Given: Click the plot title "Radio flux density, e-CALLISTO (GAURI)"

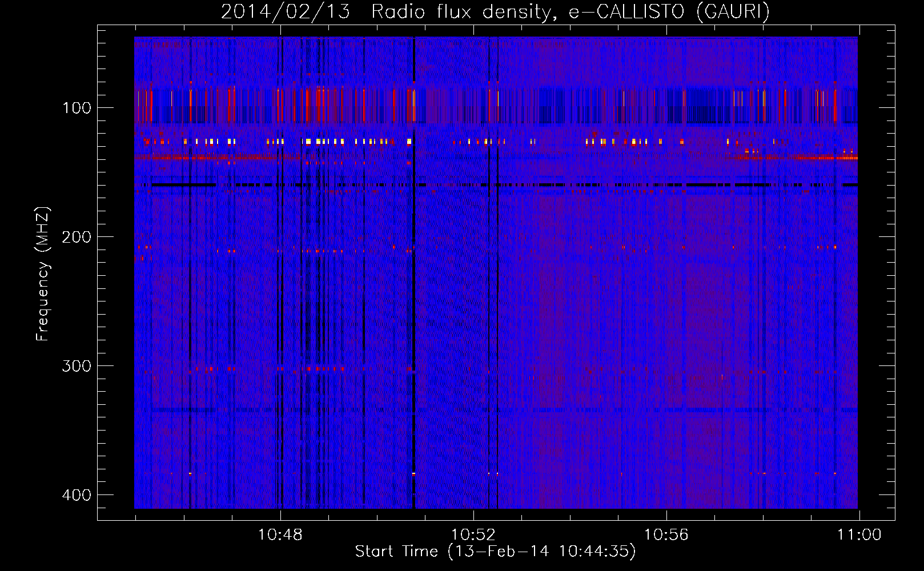Looking at the screenshot, I should (571, 11).
